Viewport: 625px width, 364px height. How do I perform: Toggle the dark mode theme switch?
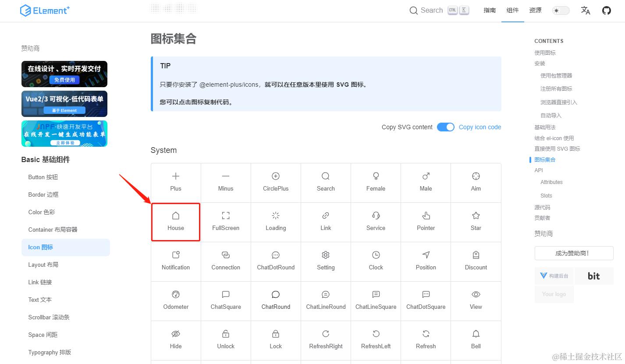561,10
